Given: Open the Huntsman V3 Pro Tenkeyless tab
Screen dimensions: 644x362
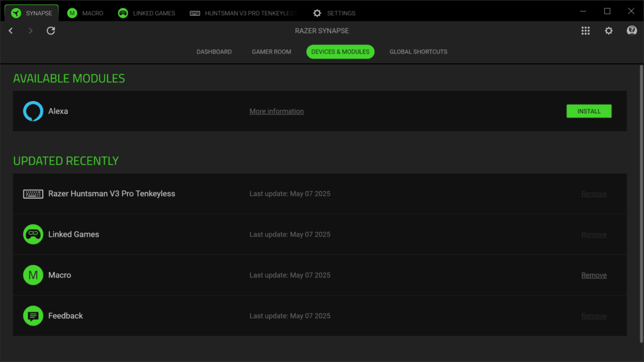Looking at the screenshot, I should pos(243,13).
